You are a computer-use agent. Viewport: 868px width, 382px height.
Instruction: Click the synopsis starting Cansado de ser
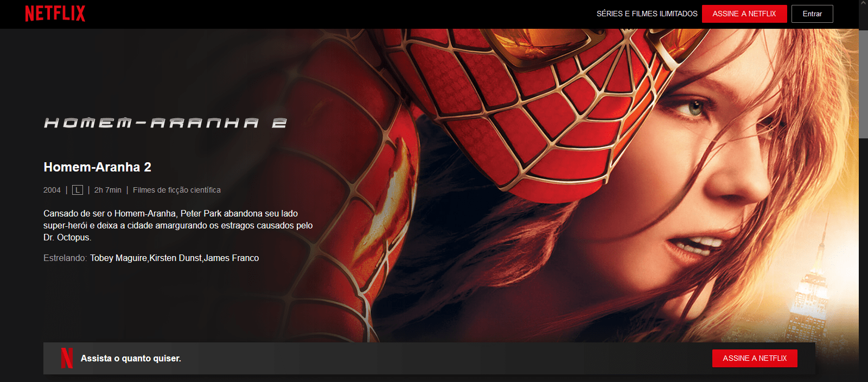[178, 225]
